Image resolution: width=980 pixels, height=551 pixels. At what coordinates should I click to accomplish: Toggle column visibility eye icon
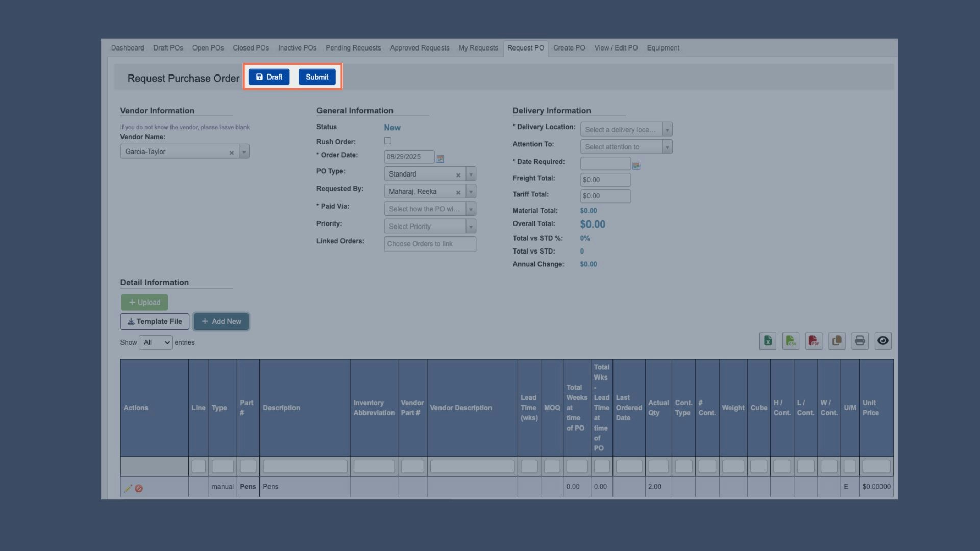pyautogui.click(x=883, y=341)
